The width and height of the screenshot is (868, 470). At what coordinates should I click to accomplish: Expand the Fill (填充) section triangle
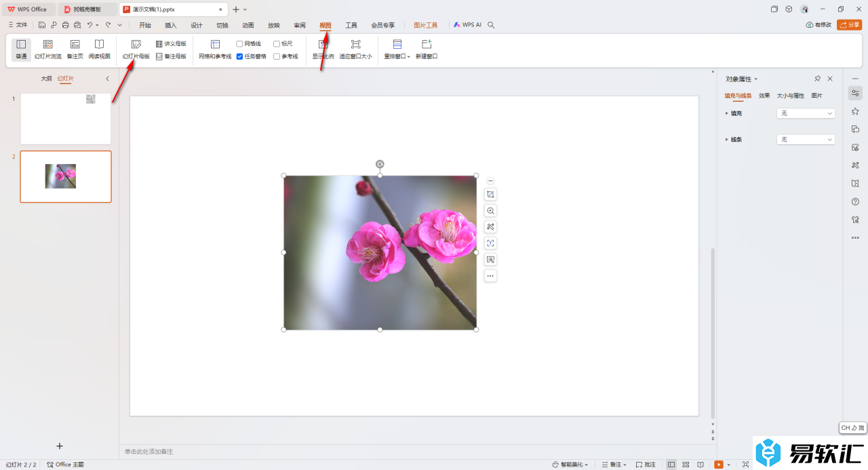coord(727,113)
